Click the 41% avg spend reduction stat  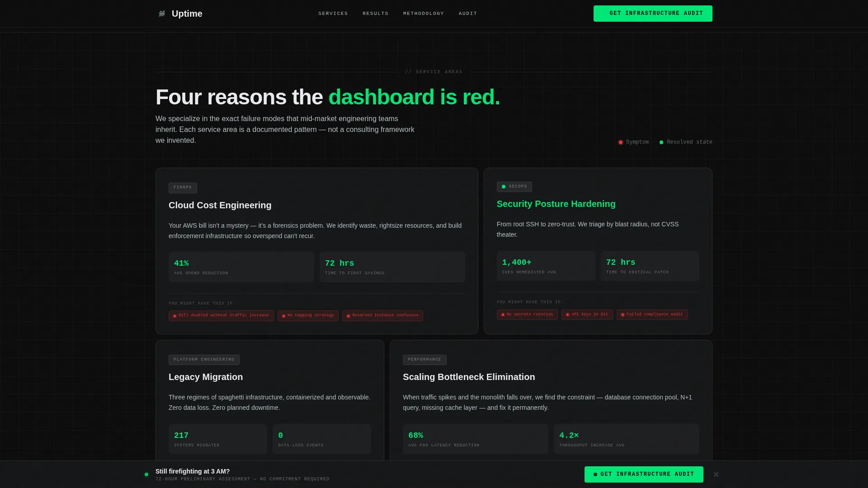click(x=241, y=267)
